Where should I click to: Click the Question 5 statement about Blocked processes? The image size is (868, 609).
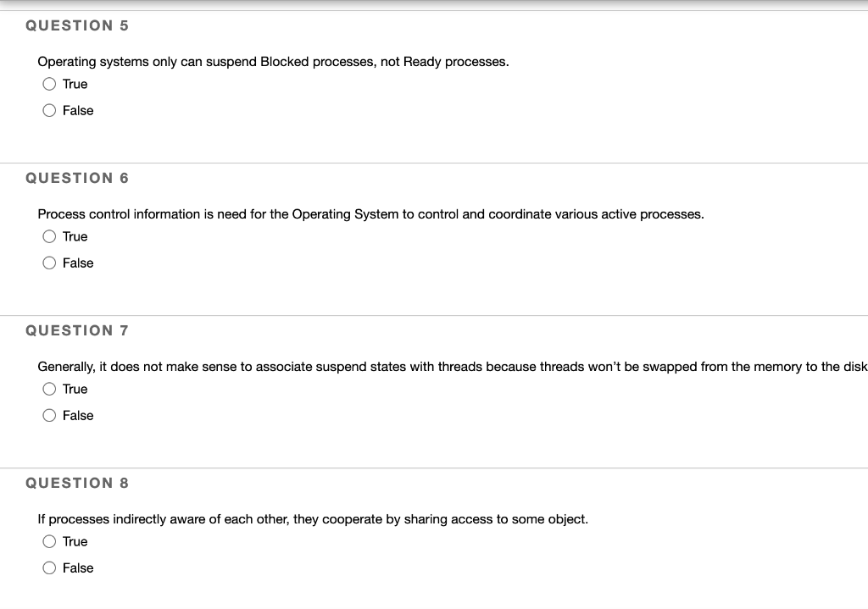pos(273,61)
